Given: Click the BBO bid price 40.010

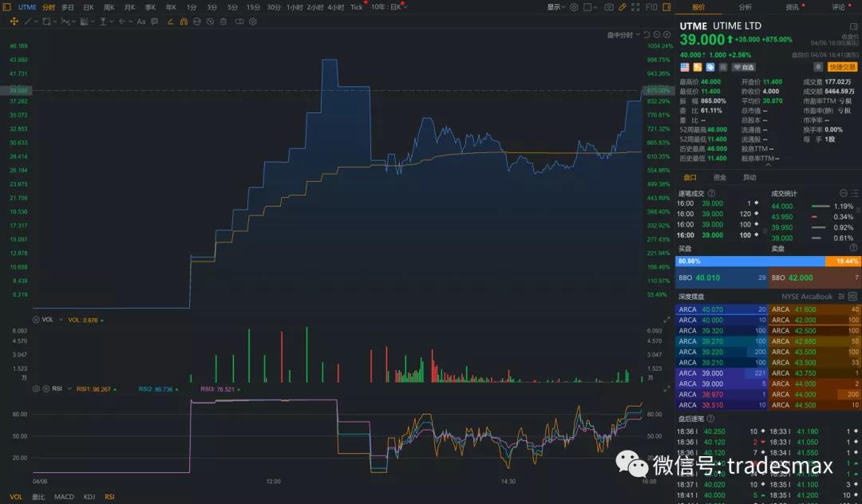Looking at the screenshot, I should [x=707, y=278].
